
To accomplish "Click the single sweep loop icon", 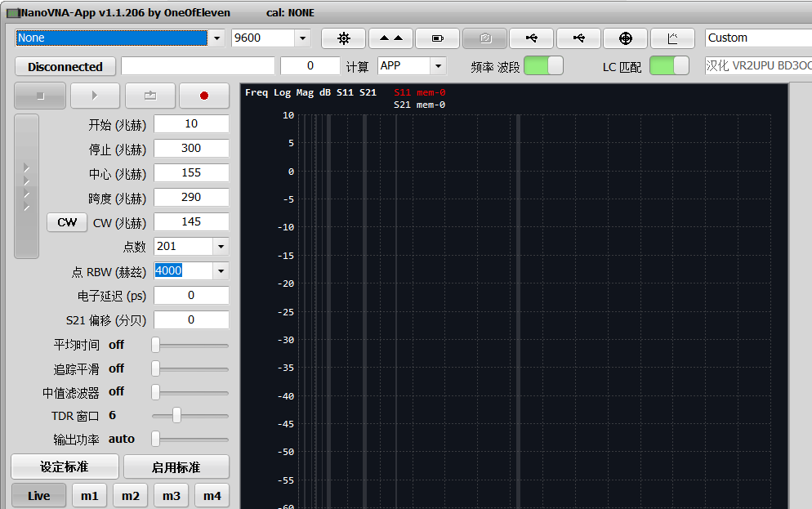I will (x=149, y=96).
